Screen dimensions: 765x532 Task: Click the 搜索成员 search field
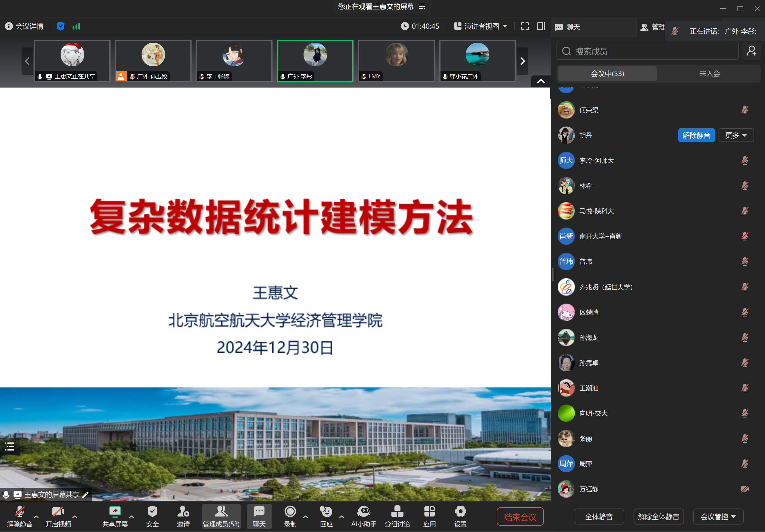[647, 51]
